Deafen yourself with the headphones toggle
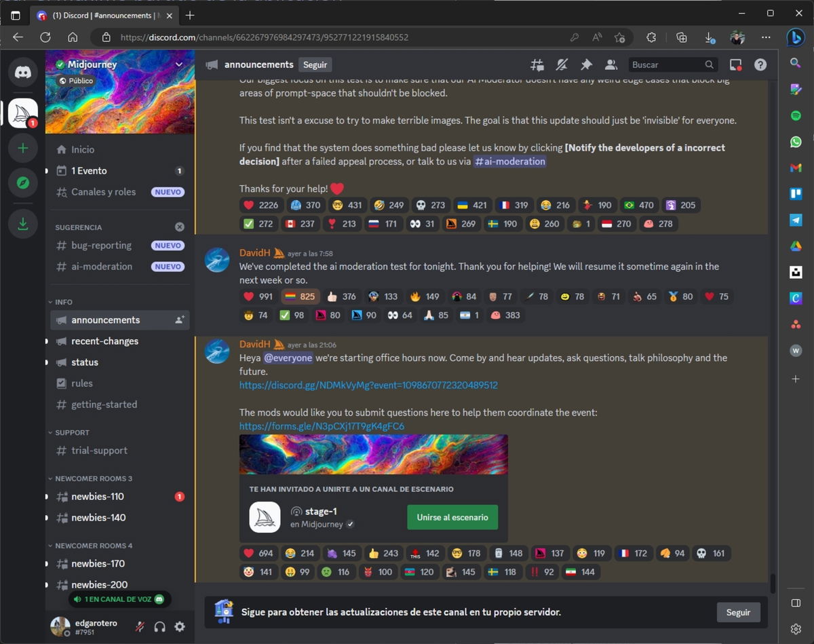Viewport: 814px width, 644px height. click(x=160, y=626)
